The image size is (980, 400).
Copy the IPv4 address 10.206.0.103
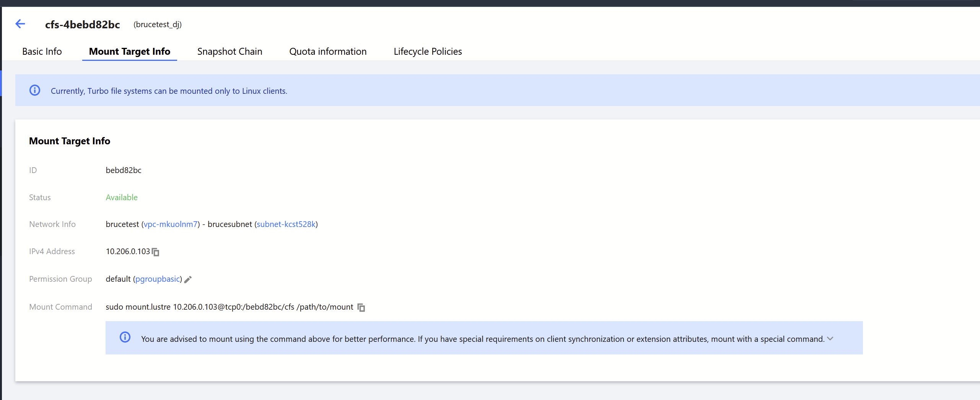156,252
